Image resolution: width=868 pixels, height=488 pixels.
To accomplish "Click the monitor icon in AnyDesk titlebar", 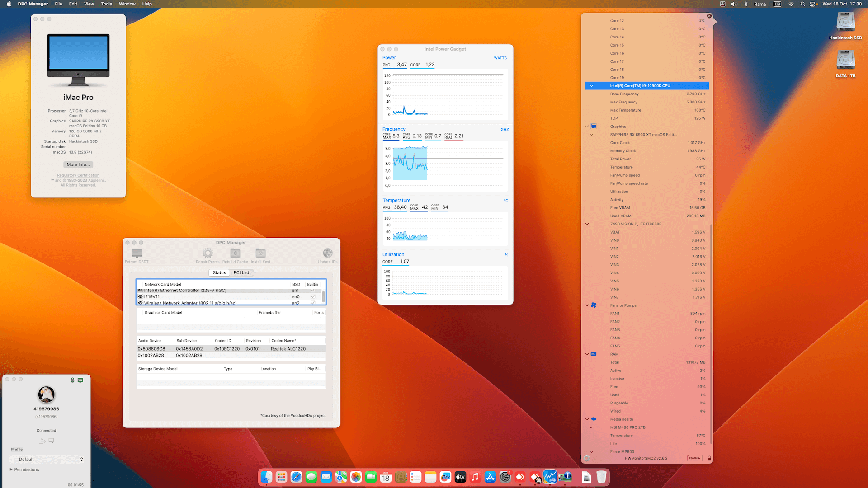I will pos(80,380).
